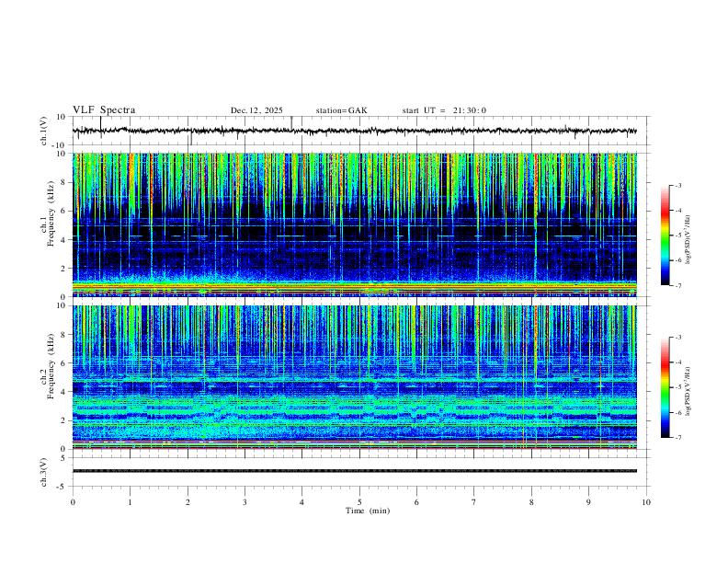Click inside the ch.2 spectrogram panel
Viewport: 728px width, 563px height.
pyautogui.click(x=354, y=377)
